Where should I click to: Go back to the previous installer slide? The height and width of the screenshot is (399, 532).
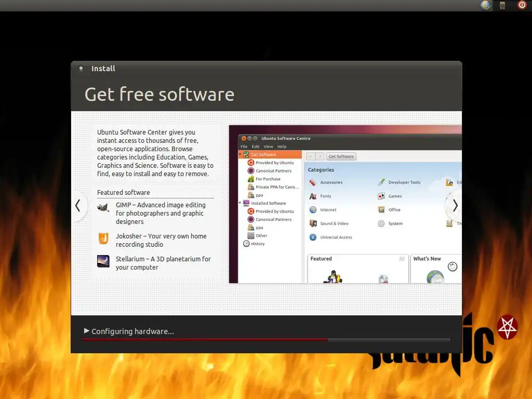(78, 206)
